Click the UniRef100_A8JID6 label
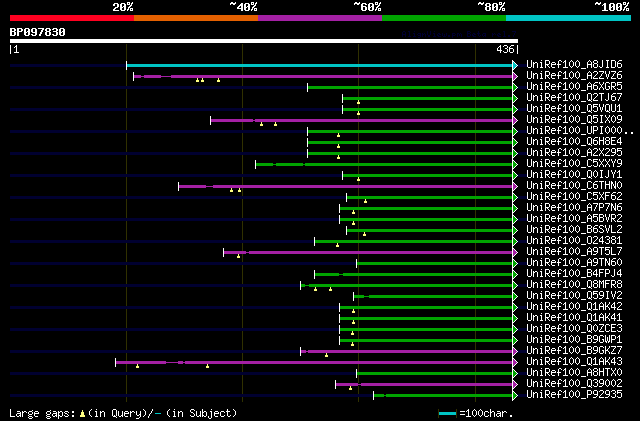The image size is (640, 421). coord(574,65)
